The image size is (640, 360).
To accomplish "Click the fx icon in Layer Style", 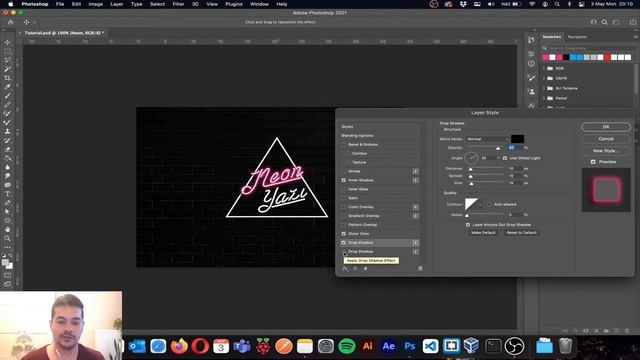I will [345, 269].
